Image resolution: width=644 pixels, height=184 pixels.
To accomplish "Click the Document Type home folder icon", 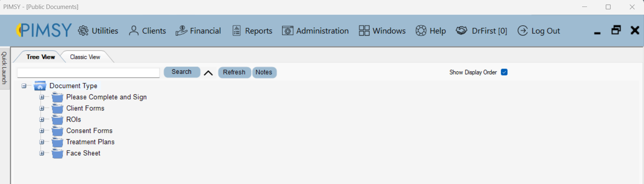I will 40,86.
